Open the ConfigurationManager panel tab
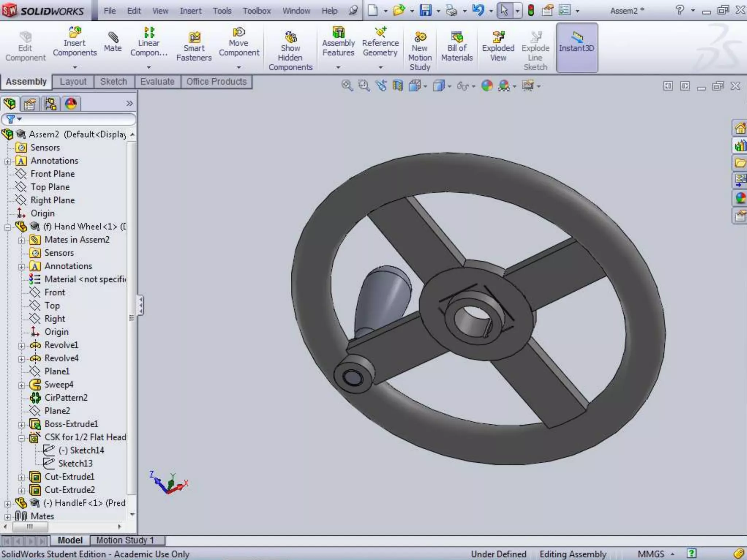Viewport: 747px width, 560px height. (50, 104)
